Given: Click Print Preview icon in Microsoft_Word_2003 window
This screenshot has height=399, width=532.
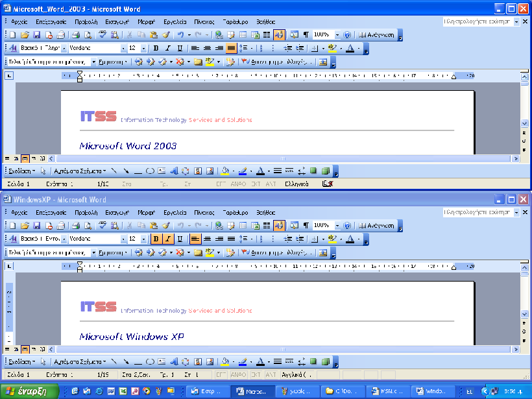Looking at the screenshot, I should [88, 35].
